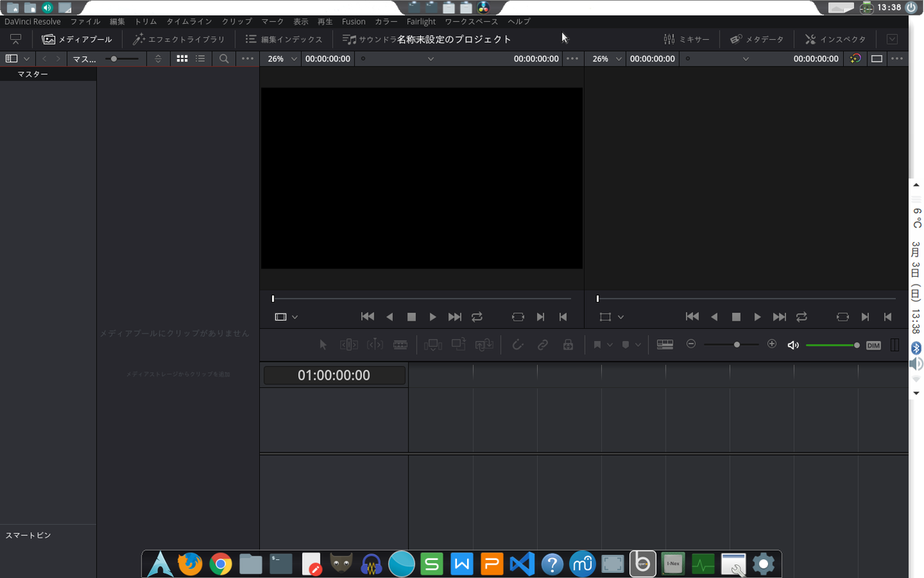Viewport: 924px width, 578px height.
Task: Toggle the linked selection chain icon
Action: 543,345
